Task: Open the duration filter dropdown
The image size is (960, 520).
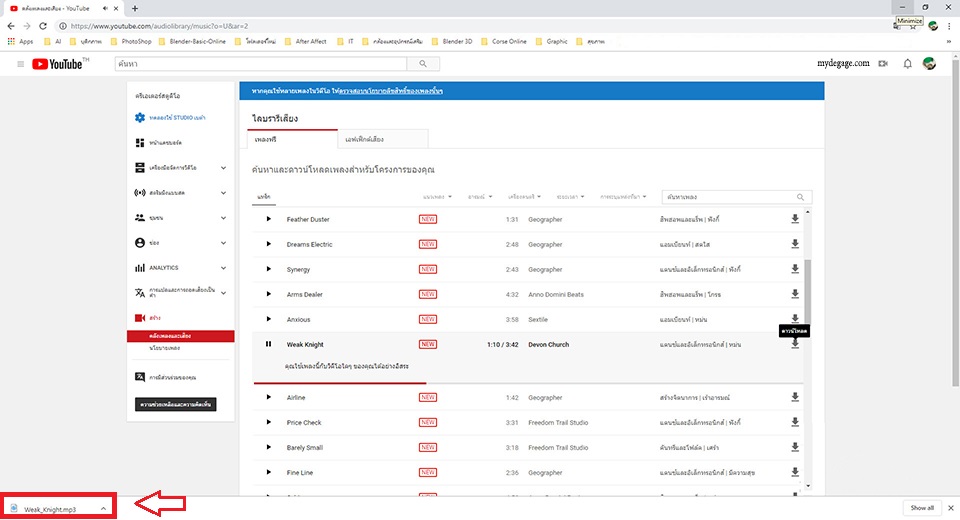Action: 570,197
